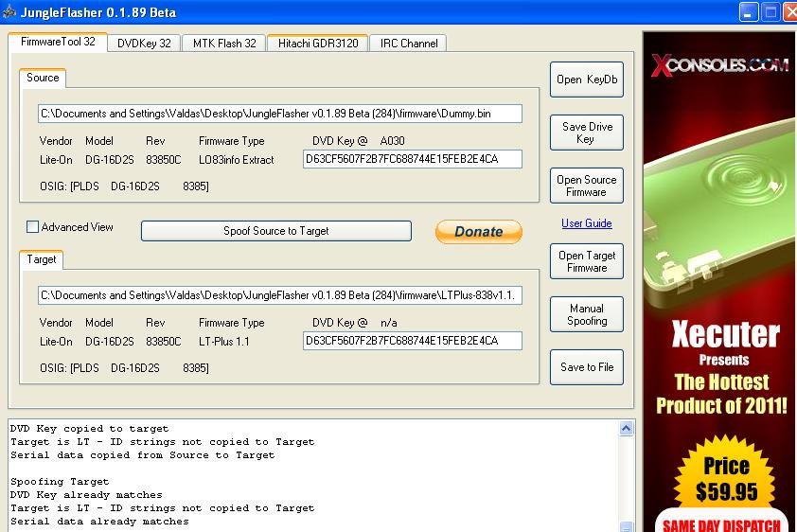Click the orange Donate button
Screen dimensions: 797x532
(478, 231)
